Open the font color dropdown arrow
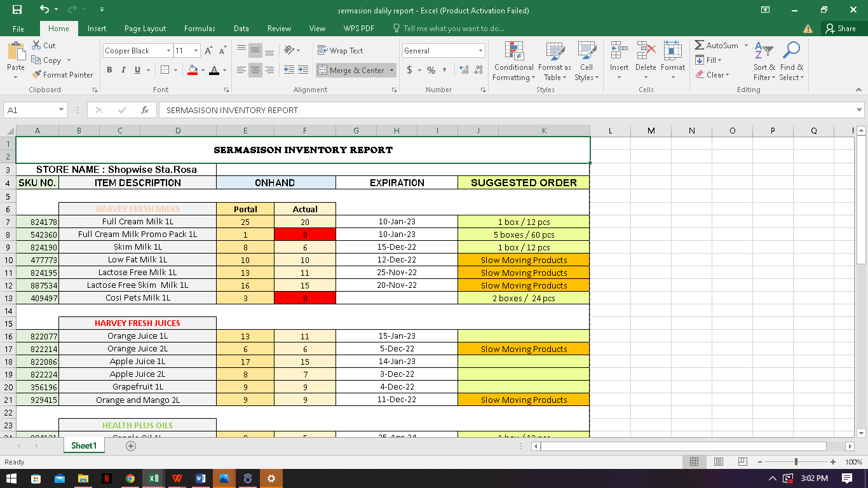The height and width of the screenshot is (488, 868). [x=224, y=70]
